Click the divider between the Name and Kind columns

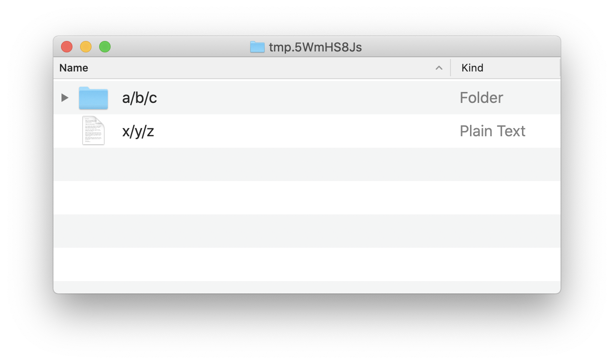[450, 68]
